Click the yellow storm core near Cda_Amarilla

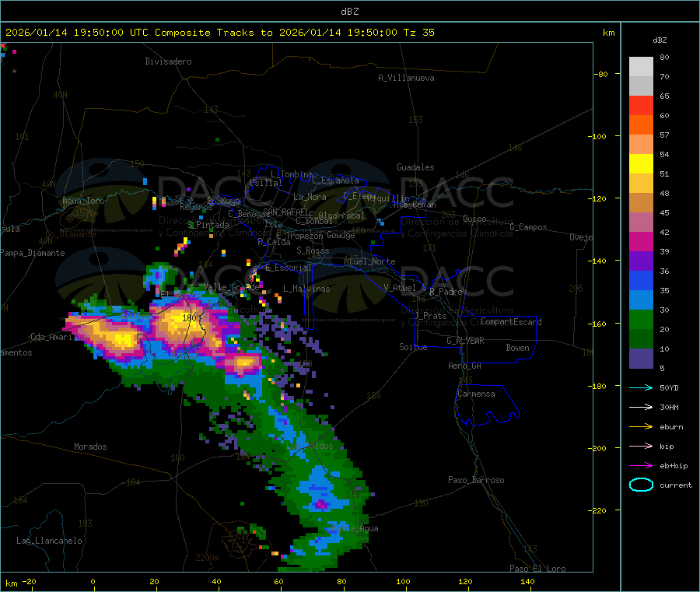click(x=123, y=341)
